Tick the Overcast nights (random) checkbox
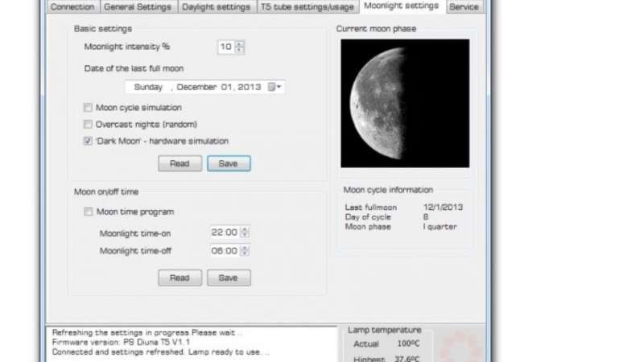Image resolution: width=644 pixels, height=362 pixels. [x=88, y=125]
